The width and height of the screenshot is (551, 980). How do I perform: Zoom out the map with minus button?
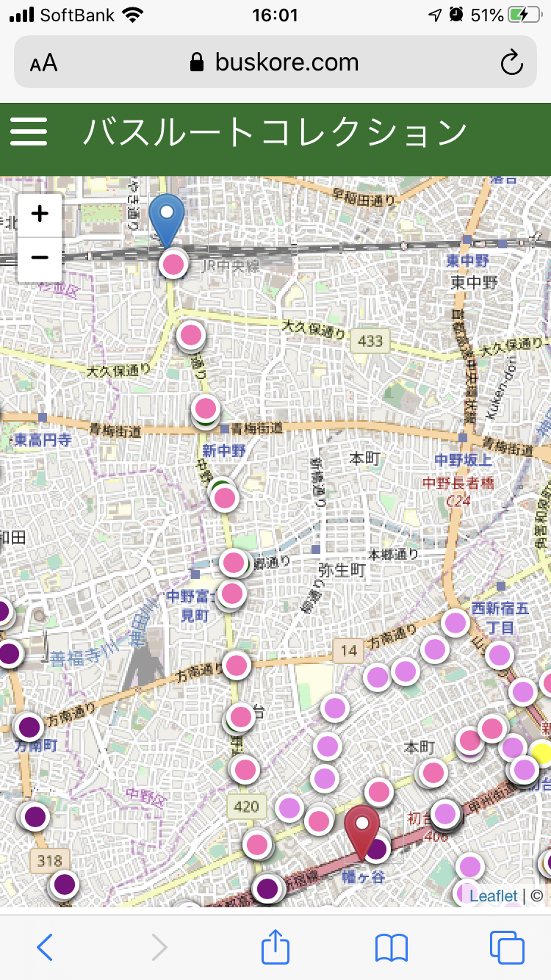pos(40,258)
